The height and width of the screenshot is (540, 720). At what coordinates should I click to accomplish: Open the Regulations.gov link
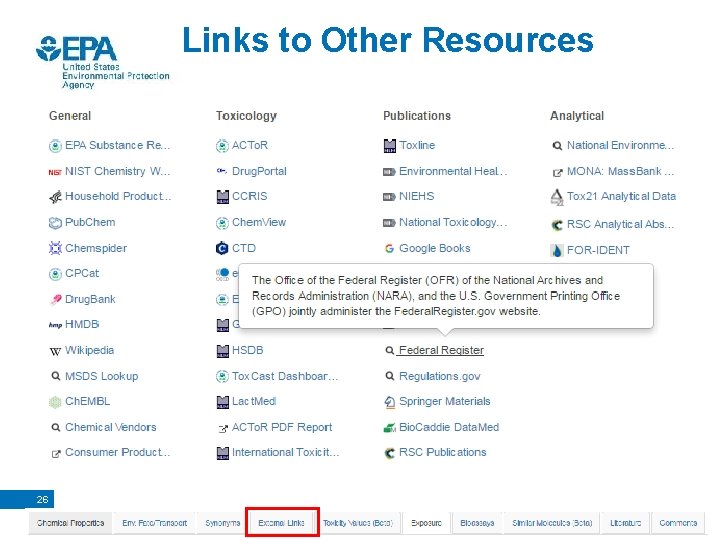(x=439, y=377)
